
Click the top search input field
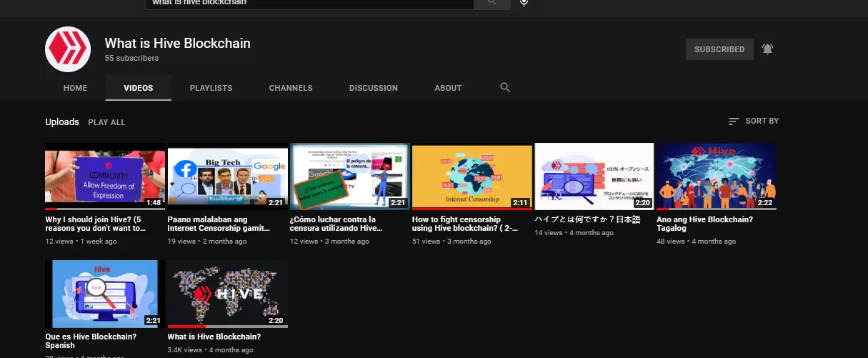click(310, 3)
